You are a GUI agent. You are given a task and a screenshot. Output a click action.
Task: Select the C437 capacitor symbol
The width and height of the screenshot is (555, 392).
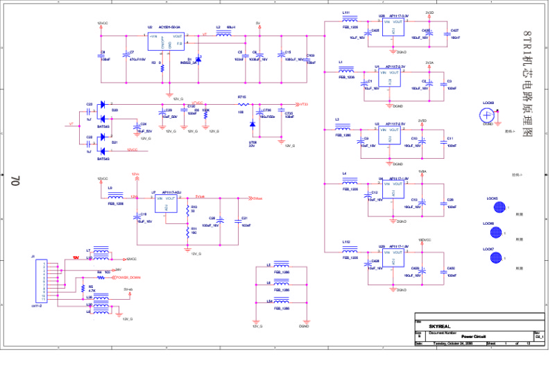pos(447,34)
